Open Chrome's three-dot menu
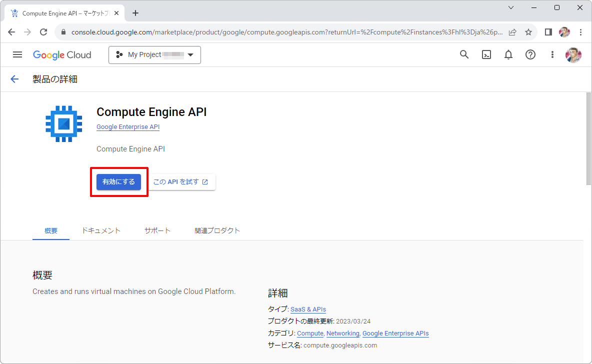Viewport: 592px width, 364px height. pos(580,32)
